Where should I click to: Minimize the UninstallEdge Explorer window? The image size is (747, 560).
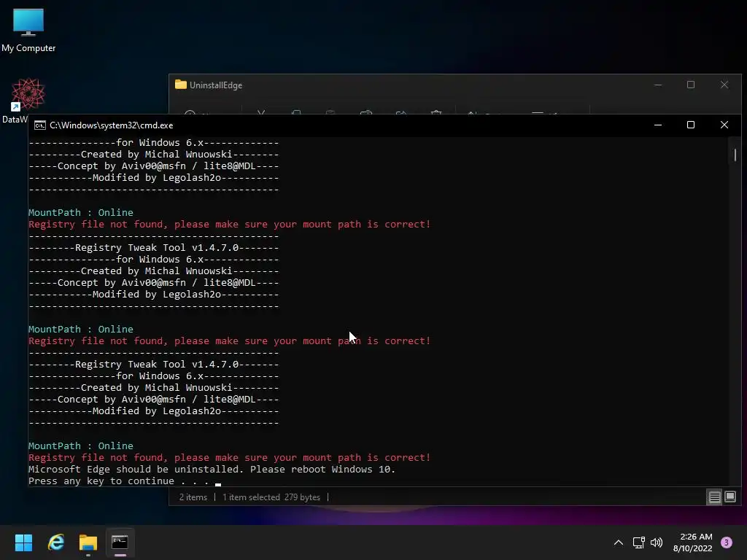[x=658, y=85]
